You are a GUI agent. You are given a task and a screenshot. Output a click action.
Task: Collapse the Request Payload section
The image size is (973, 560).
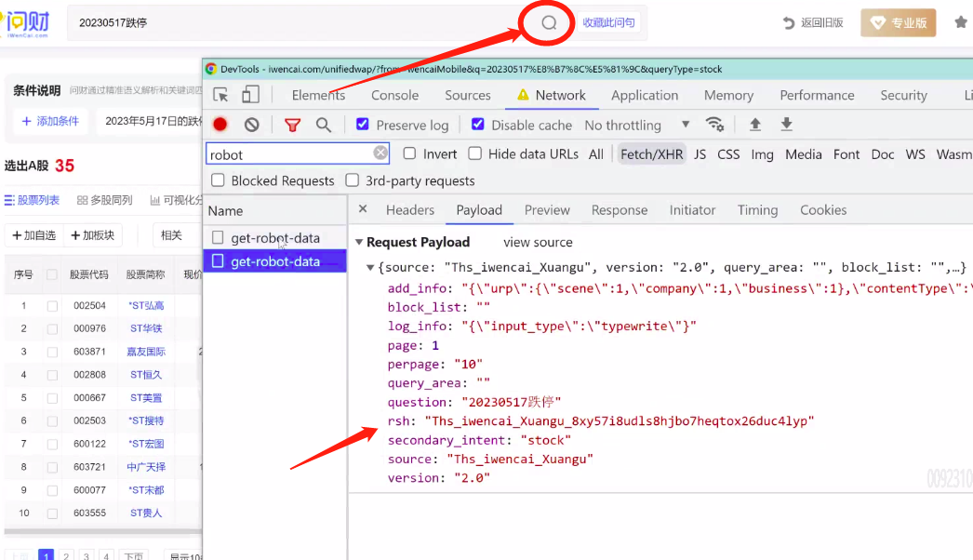click(359, 242)
